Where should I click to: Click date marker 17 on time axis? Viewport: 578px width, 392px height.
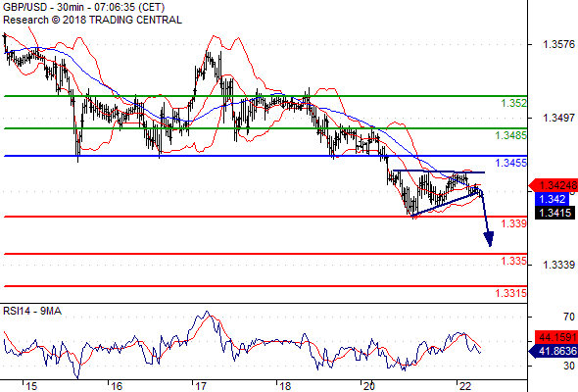200,386
